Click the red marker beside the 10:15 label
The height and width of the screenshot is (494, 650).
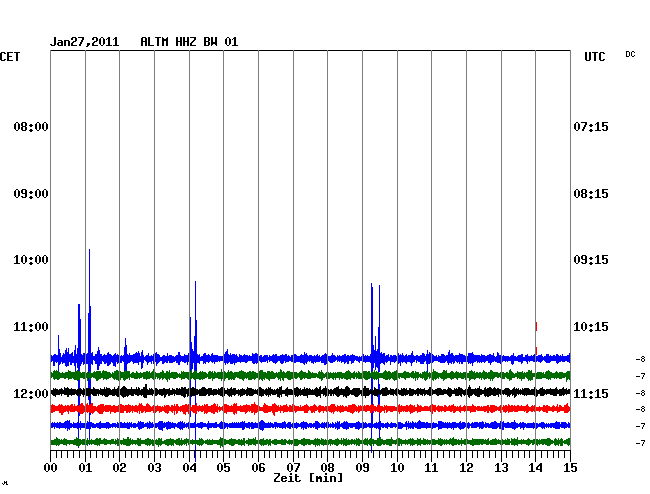tap(536, 327)
